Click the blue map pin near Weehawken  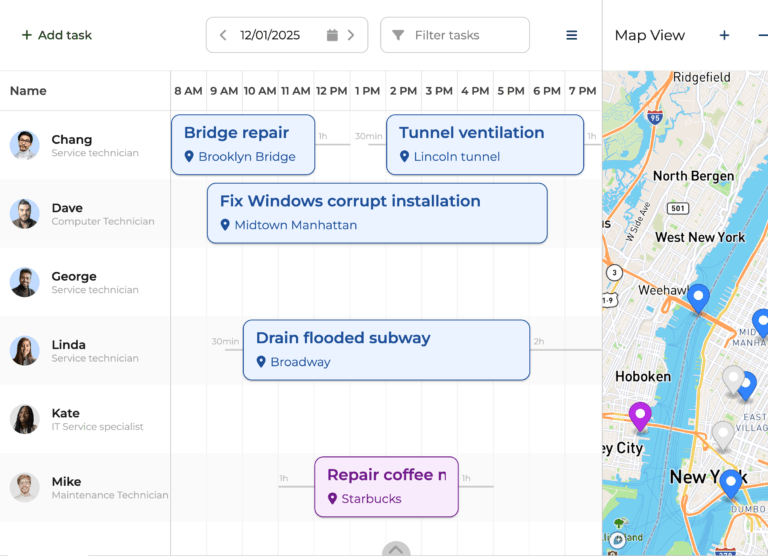click(699, 297)
